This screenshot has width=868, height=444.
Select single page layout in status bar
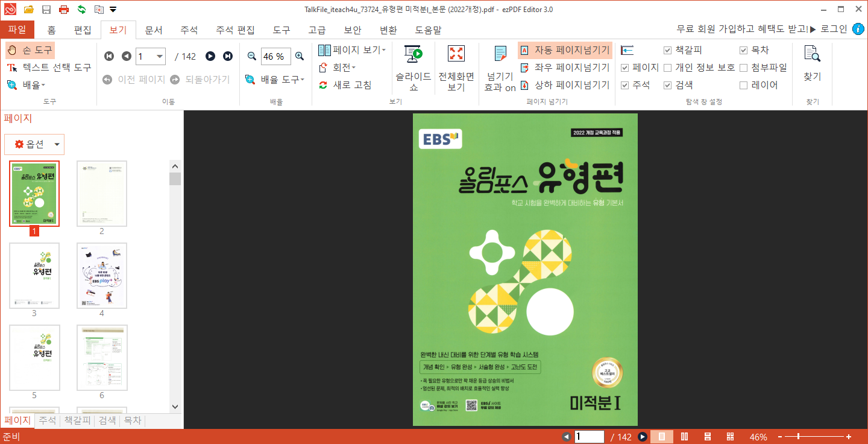pos(661,437)
